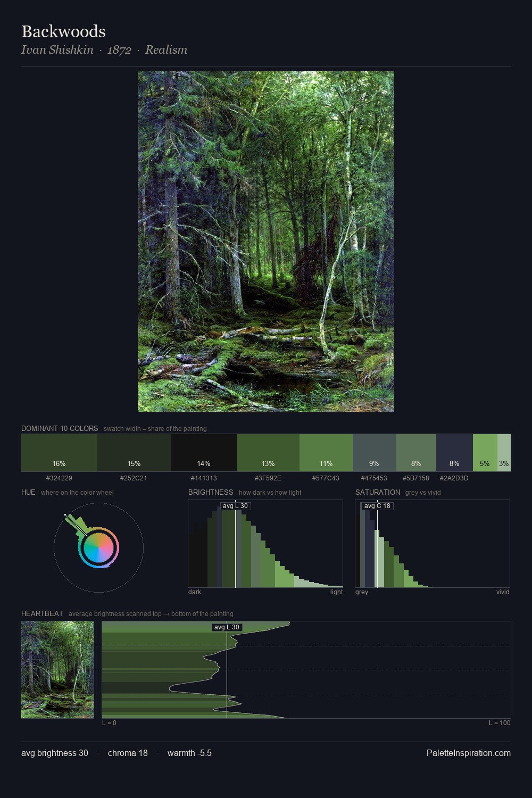
Task: Click hex code '#475453'
Action: click(374, 478)
